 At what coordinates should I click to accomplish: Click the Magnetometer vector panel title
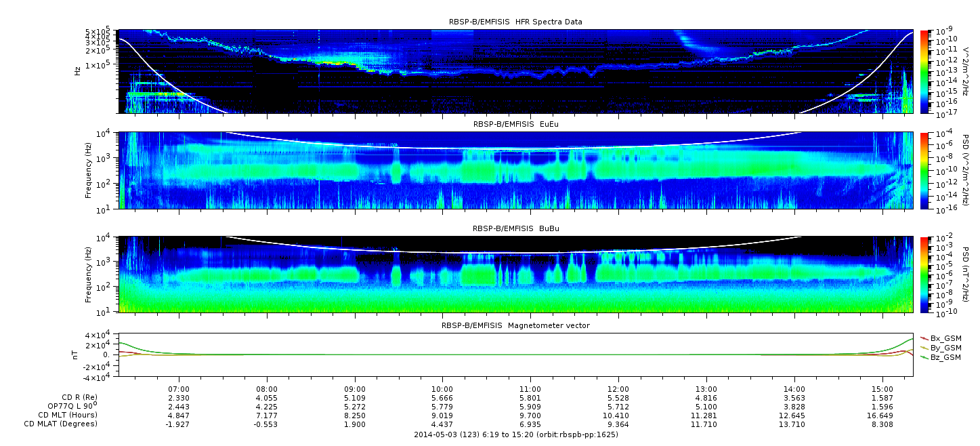[515, 325]
